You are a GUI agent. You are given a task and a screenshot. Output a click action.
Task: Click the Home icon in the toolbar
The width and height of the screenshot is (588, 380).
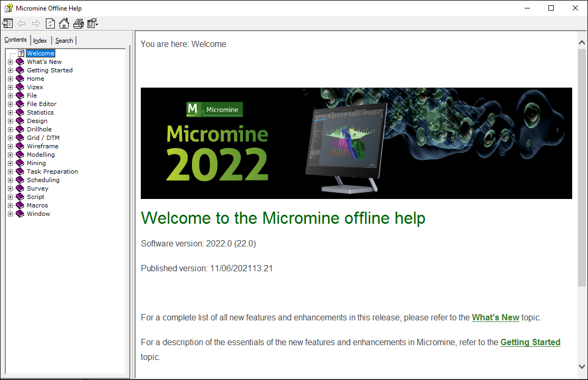[63, 23]
